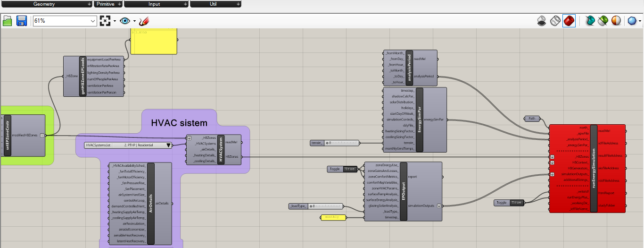Select wireframe preview mode icon
Viewport: 644px width, 248px height.
pos(555,21)
